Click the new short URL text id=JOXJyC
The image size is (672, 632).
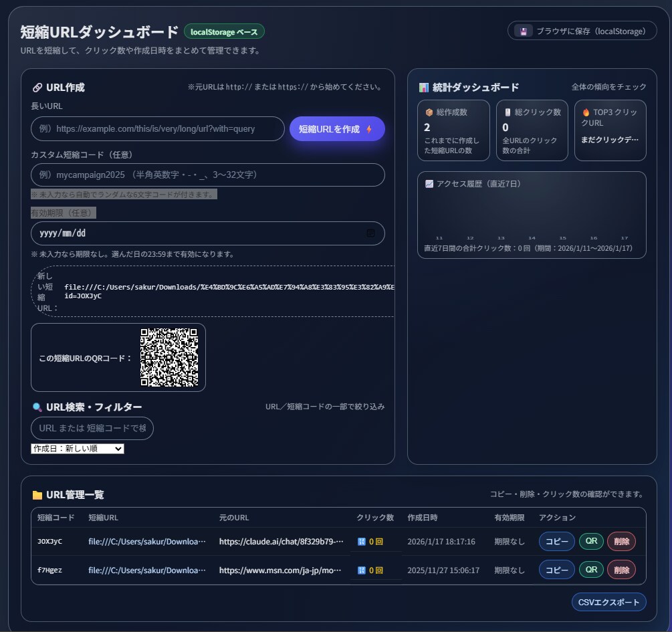83,296
